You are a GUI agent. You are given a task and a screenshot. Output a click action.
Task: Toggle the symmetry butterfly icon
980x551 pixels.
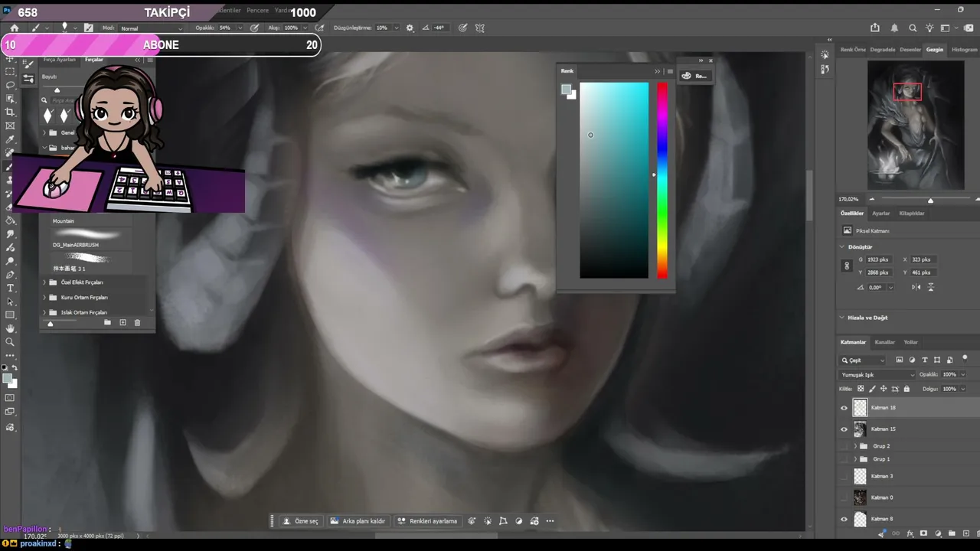[x=480, y=28]
